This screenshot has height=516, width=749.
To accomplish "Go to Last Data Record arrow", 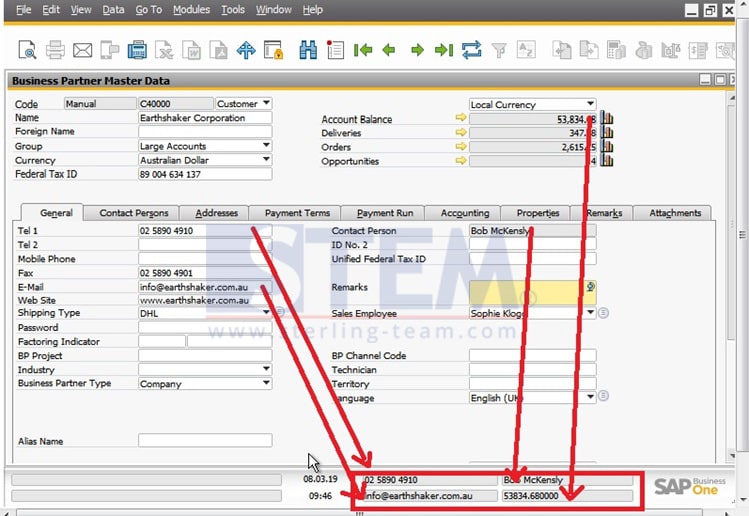I will tap(444, 50).
